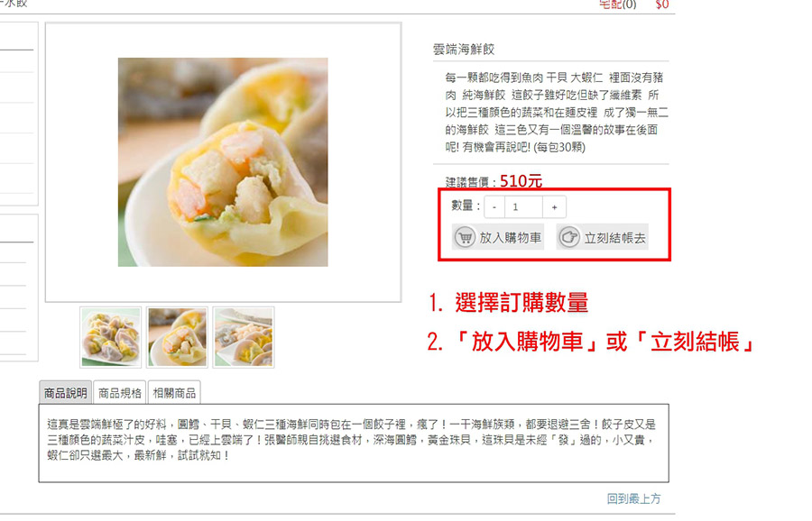The image size is (812, 521).
Task: Click the pointing hand icon beside 立刻結帳去
Action: click(568, 237)
